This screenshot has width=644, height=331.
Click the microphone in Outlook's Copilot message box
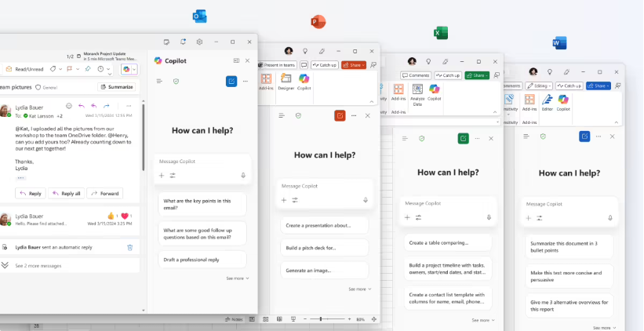pyautogui.click(x=243, y=176)
